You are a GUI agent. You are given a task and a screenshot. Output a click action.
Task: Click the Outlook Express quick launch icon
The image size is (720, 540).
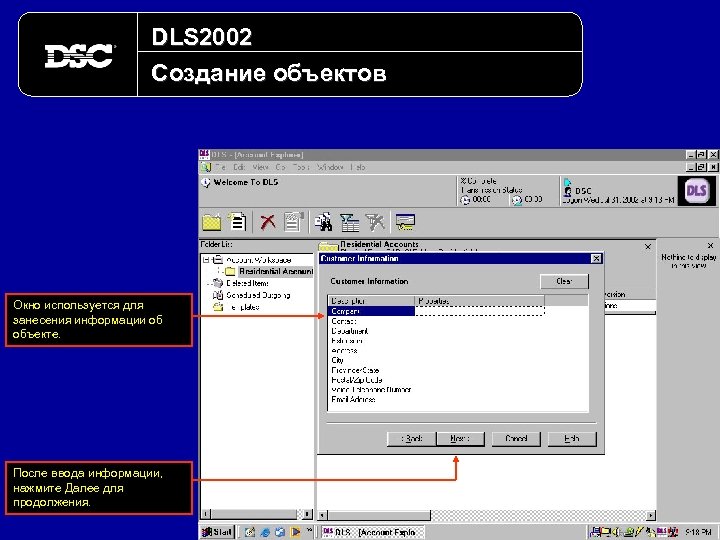280,532
